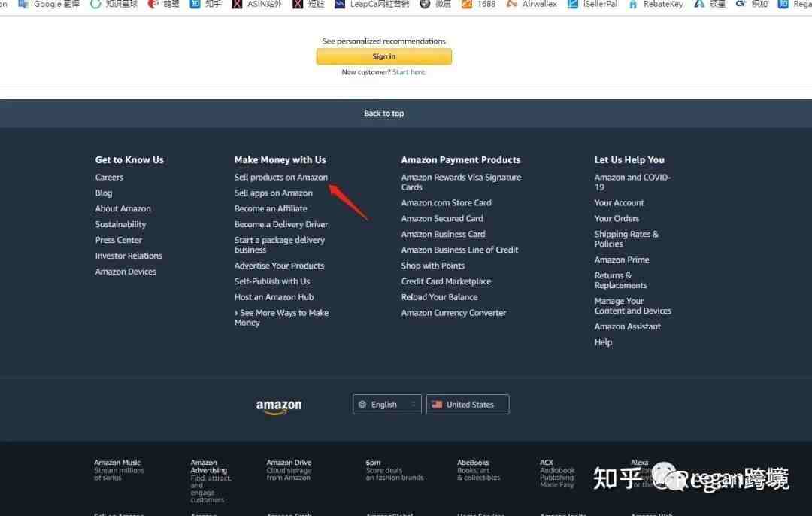Open Amazon Currency Converter
This screenshot has width=812, height=516.
pos(453,313)
